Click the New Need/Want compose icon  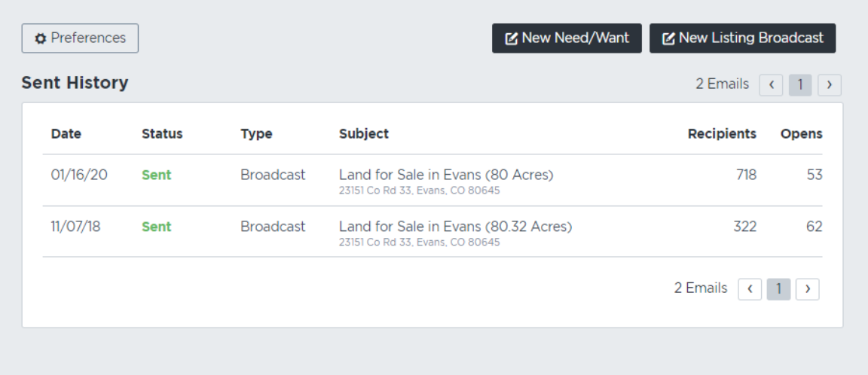(x=512, y=38)
